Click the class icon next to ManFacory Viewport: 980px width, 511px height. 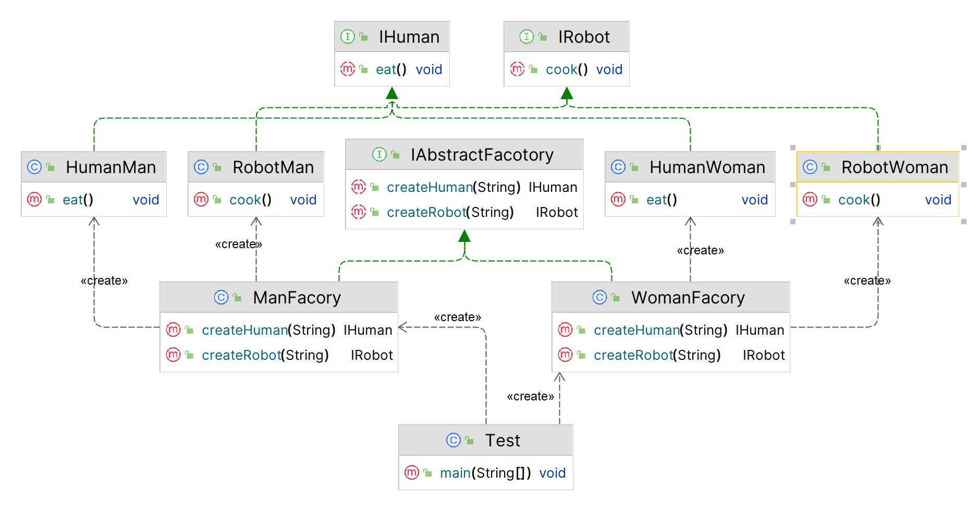tap(222, 297)
